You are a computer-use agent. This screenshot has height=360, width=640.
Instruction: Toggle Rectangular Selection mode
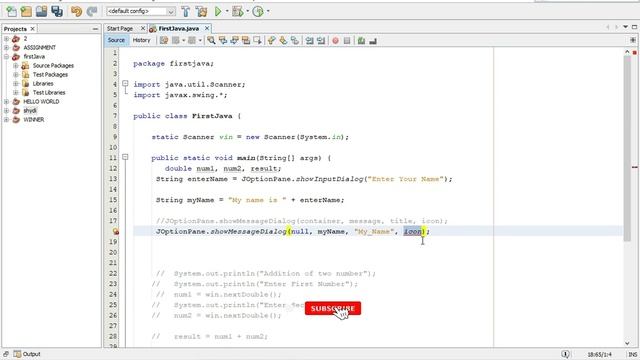point(258,40)
